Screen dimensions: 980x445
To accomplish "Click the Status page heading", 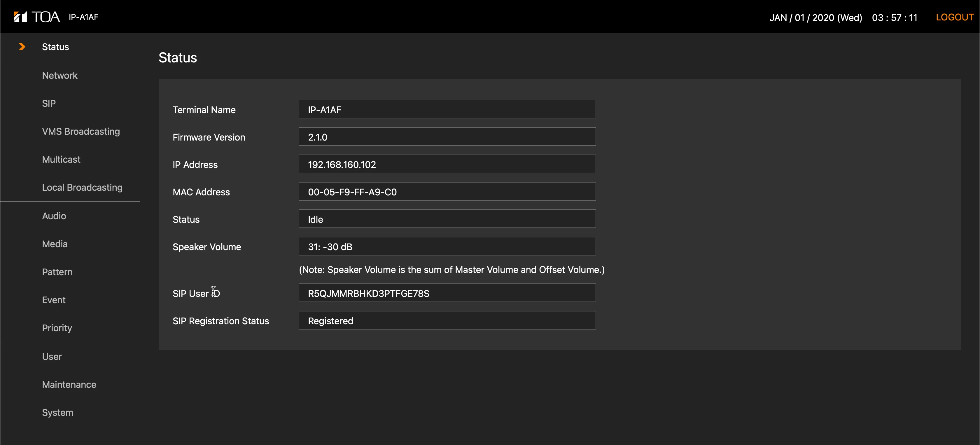I will coord(178,57).
